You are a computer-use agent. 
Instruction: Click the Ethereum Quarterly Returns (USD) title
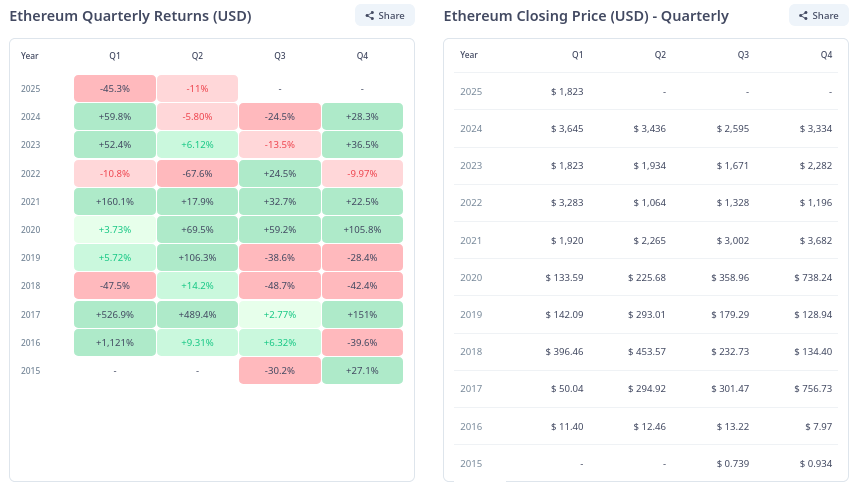click(x=130, y=16)
